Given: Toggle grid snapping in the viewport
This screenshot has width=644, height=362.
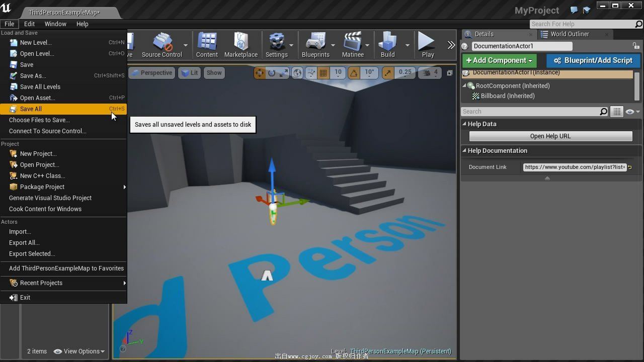Looking at the screenshot, I should [324, 73].
